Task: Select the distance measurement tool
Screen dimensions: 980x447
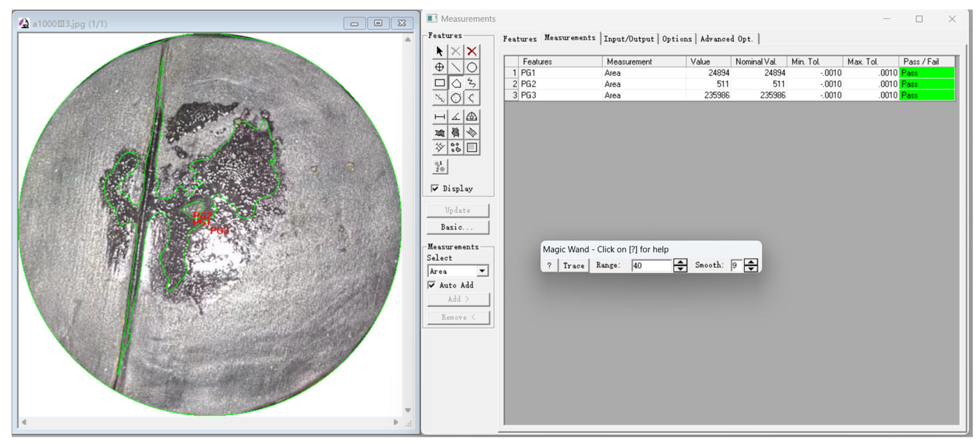Action: [x=440, y=117]
